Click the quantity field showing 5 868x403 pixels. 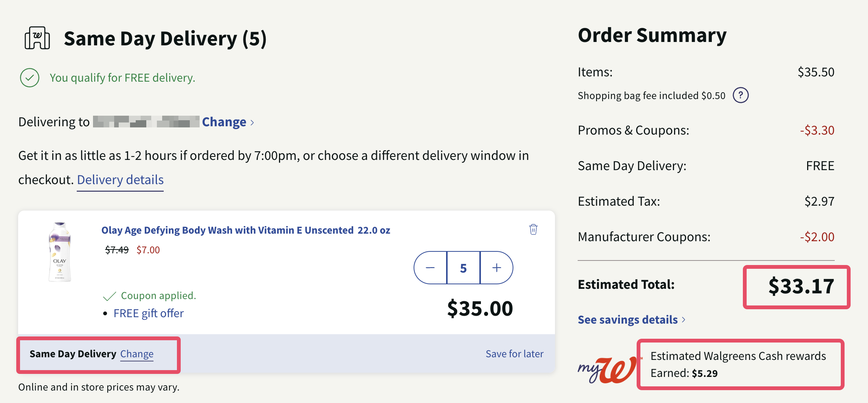pyautogui.click(x=463, y=267)
